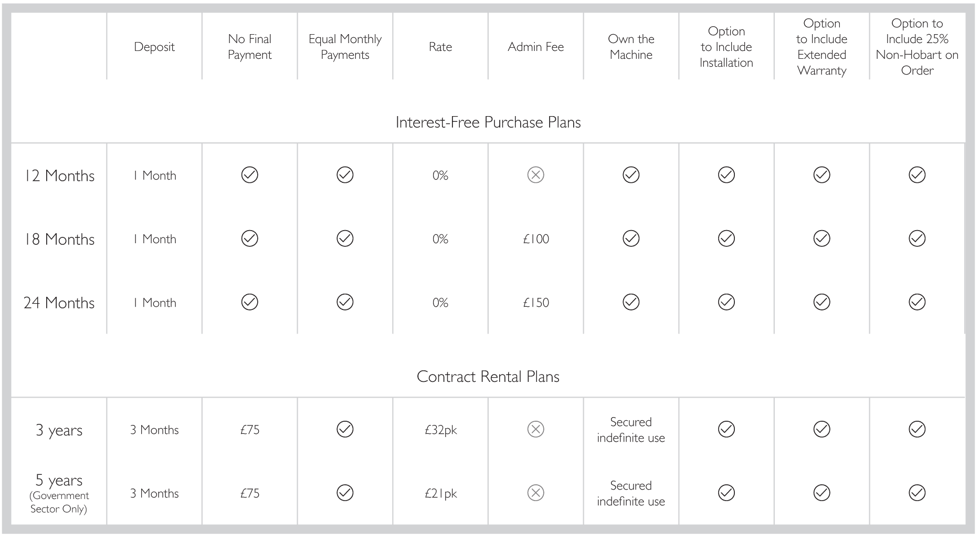Click 5 years Option to Include Installation checkmark

tap(726, 493)
